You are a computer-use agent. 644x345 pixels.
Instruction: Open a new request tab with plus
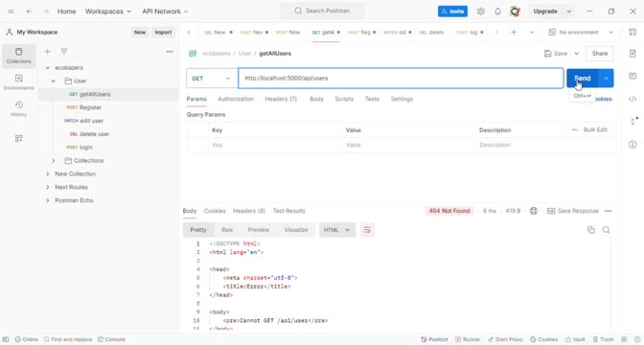coord(514,32)
